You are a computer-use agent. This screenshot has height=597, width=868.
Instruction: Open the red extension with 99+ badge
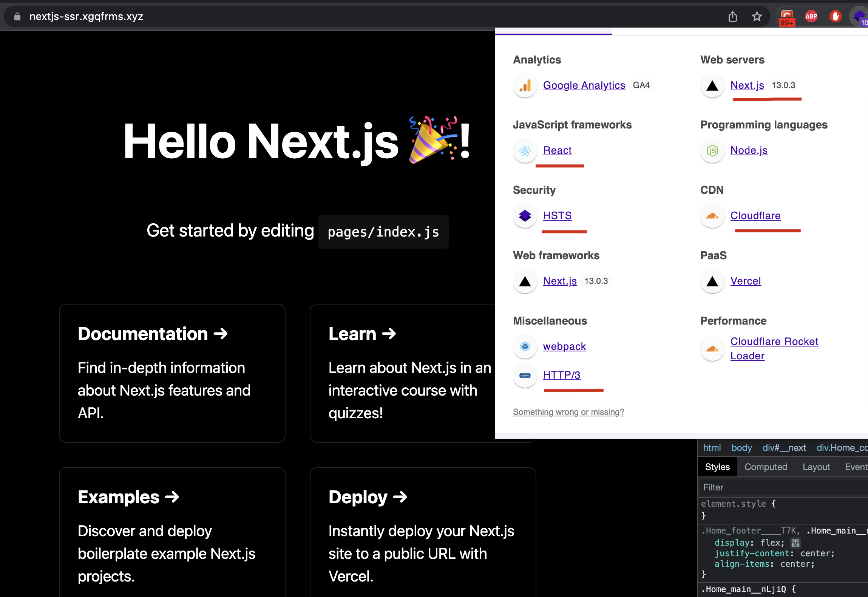click(x=787, y=17)
